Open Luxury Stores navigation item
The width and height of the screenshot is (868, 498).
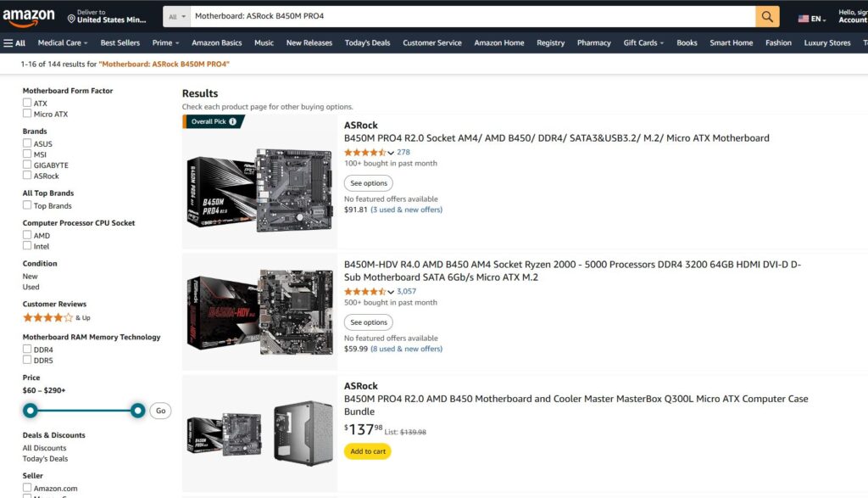pyautogui.click(x=827, y=43)
